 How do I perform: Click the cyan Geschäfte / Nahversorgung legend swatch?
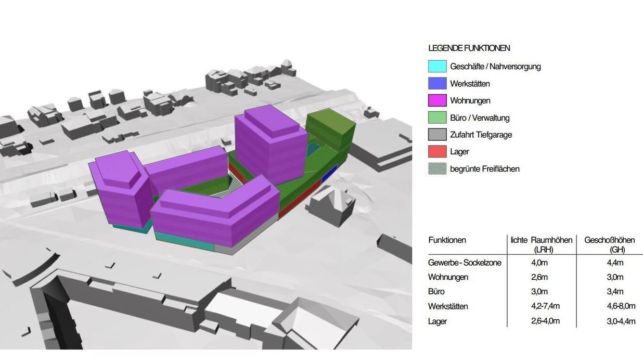(437, 66)
